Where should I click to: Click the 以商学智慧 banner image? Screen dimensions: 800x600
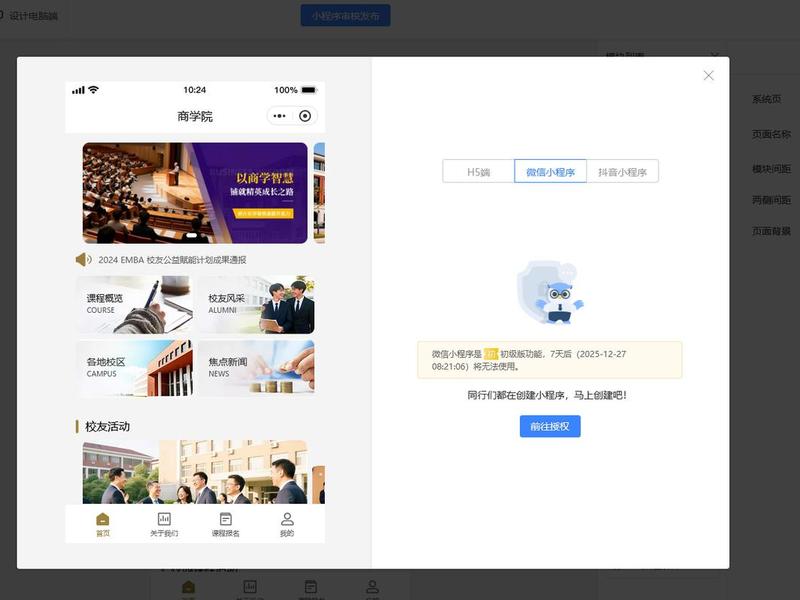(195, 193)
